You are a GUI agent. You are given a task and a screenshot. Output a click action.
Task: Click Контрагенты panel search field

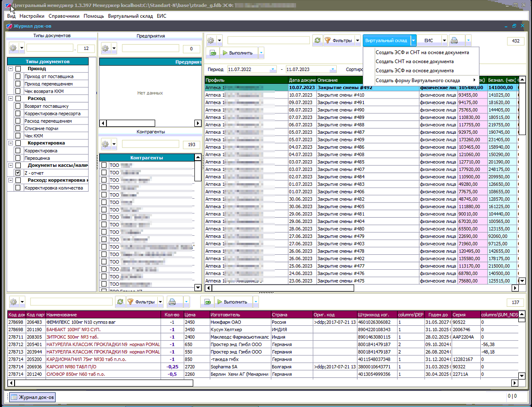click(x=151, y=144)
